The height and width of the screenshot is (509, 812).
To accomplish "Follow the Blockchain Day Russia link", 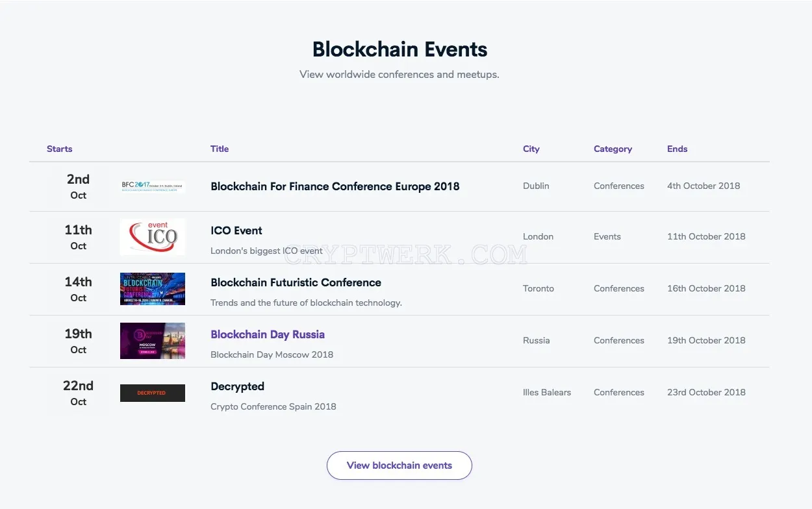I will [x=268, y=334].
